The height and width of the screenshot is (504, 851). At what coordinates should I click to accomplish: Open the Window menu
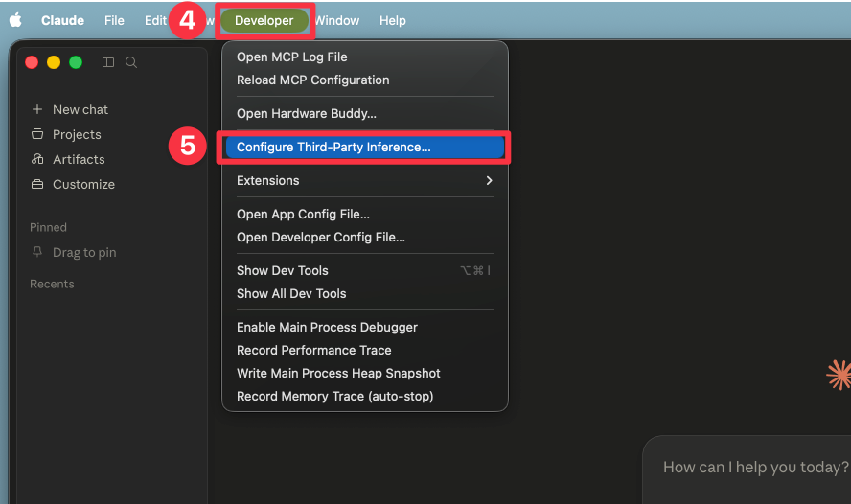point(337,21)
